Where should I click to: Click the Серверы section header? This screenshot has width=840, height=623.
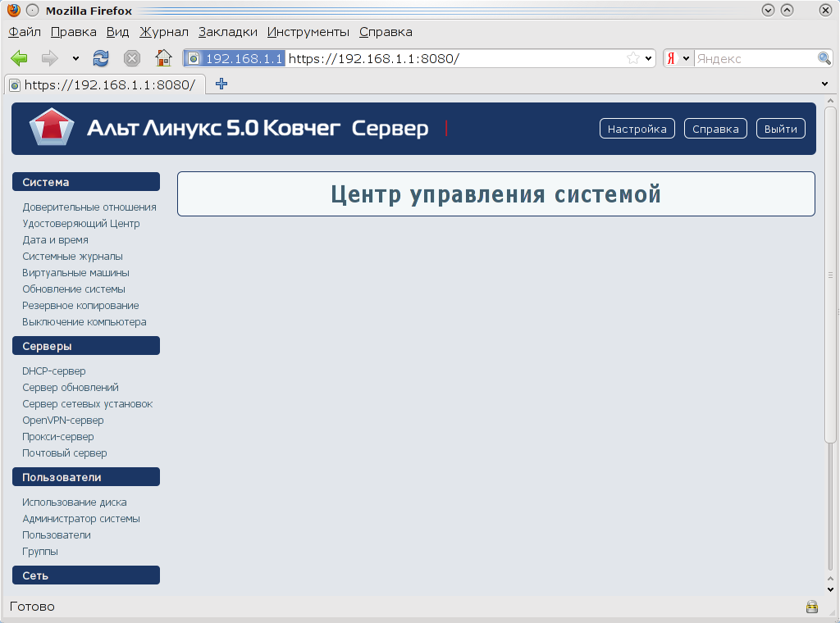[x=85, y=346]
